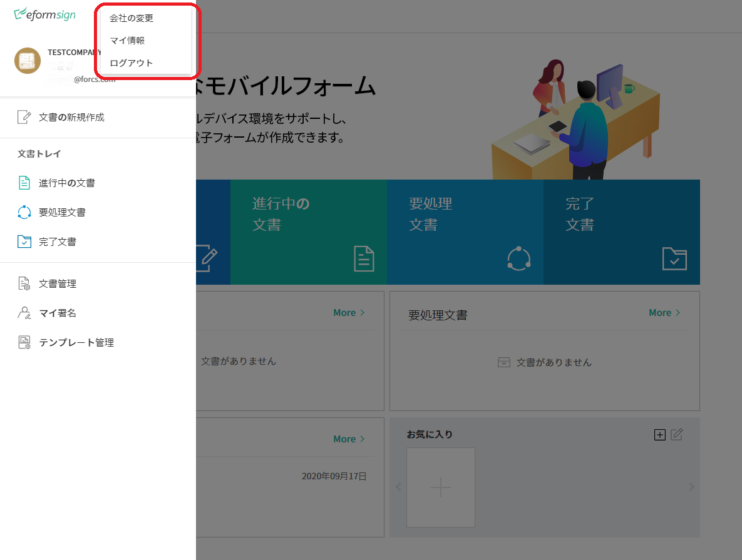742x560 pixels.
Task: Click More in the 要処理文書 panel
Action: (x=664, y=313)
